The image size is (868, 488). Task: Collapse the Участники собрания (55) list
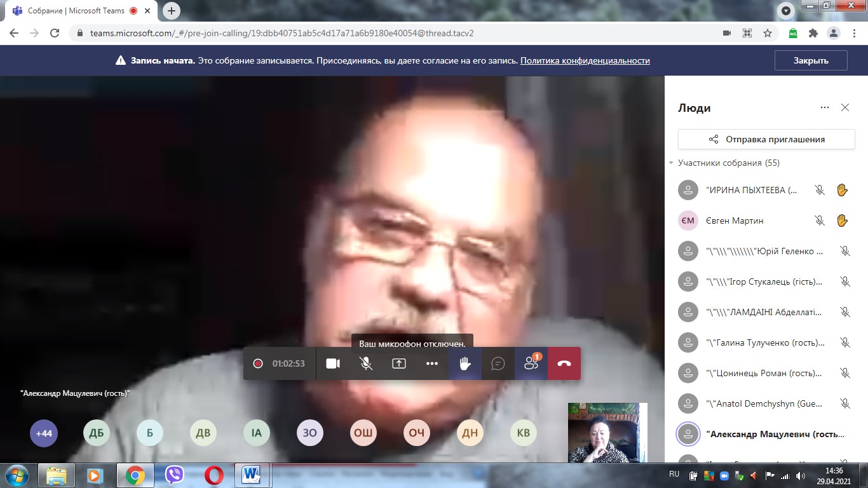pyautogui.click(x=671, y=163)
